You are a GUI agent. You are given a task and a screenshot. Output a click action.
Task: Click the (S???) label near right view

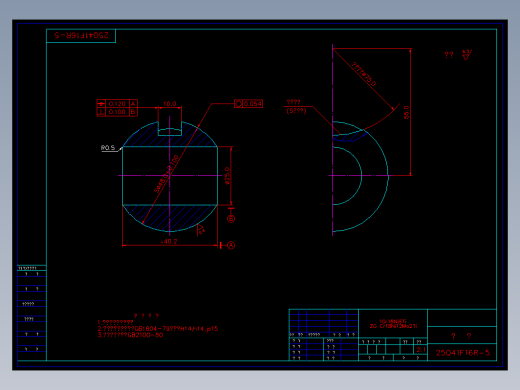296,111
